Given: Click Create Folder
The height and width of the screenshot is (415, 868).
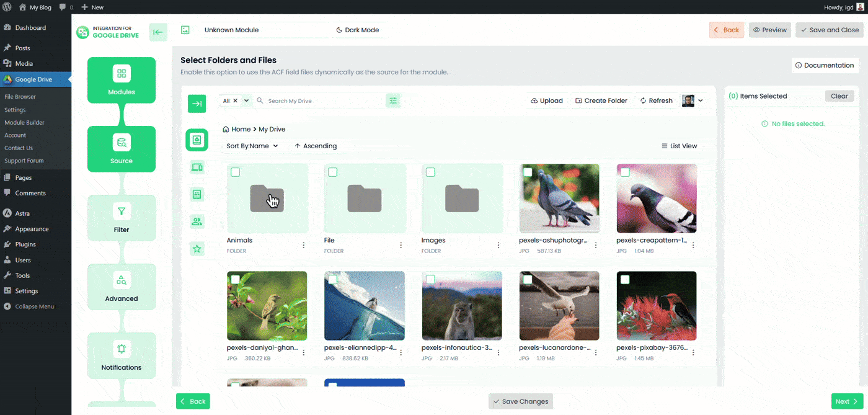Looking at the screenshot, I should click(601, 100).
